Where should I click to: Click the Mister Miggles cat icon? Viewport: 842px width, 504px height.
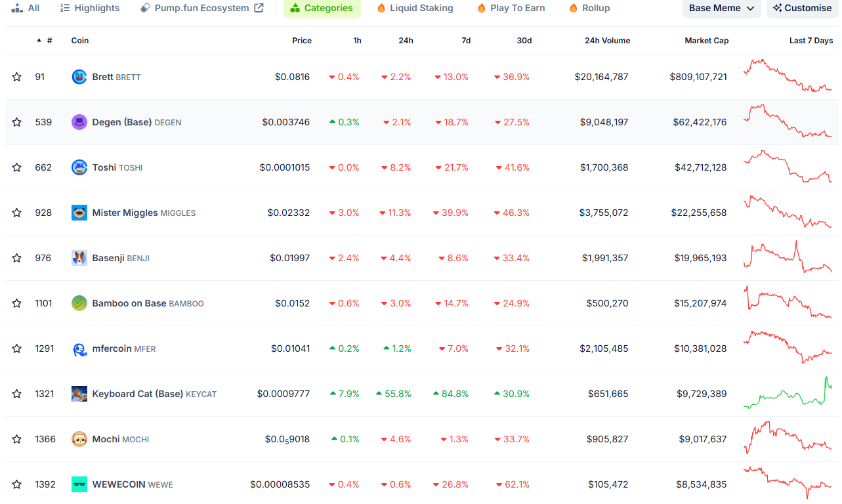coord(79,213)
